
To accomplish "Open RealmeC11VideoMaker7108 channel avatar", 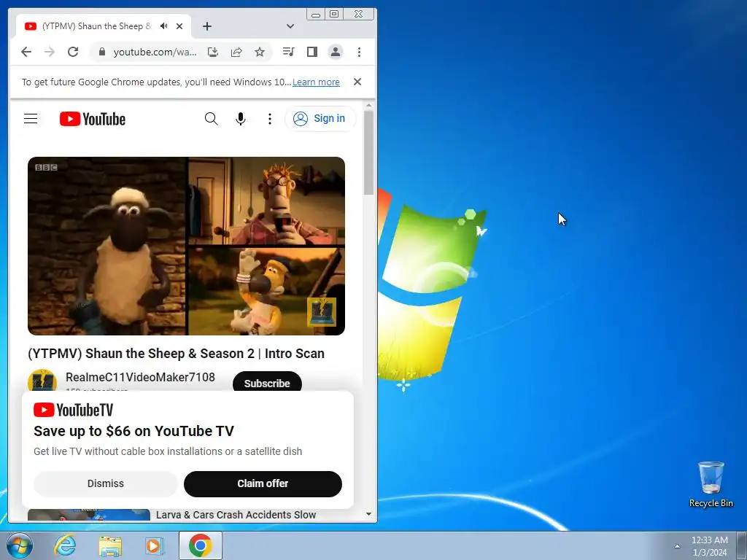I will click(42, 381).
